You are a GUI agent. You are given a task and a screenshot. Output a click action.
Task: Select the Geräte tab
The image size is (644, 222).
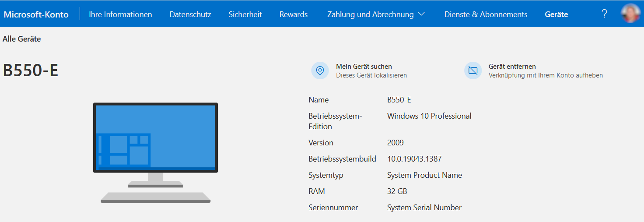click(x=556, y=14)
